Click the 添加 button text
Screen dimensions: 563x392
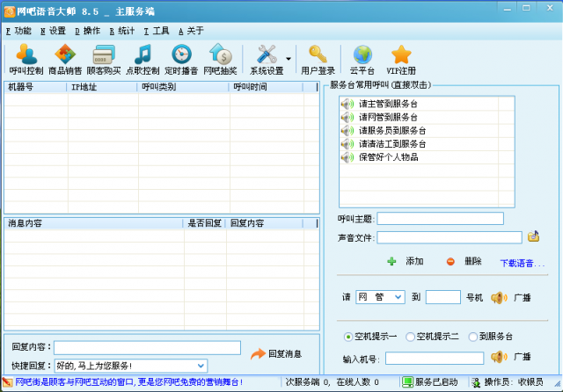coord(414,261)
